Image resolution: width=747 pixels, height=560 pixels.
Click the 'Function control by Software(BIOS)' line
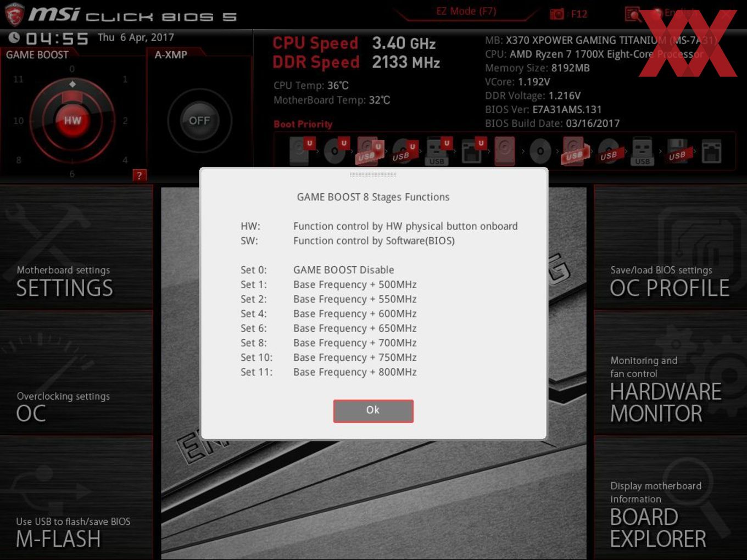374,240
